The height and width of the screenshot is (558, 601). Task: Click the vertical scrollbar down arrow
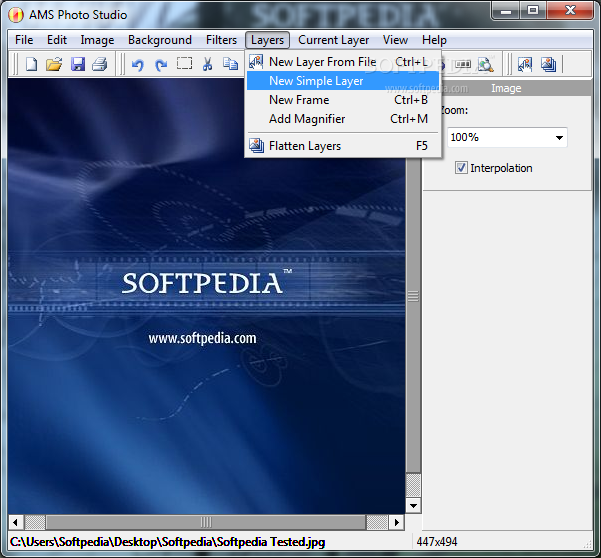413,506
